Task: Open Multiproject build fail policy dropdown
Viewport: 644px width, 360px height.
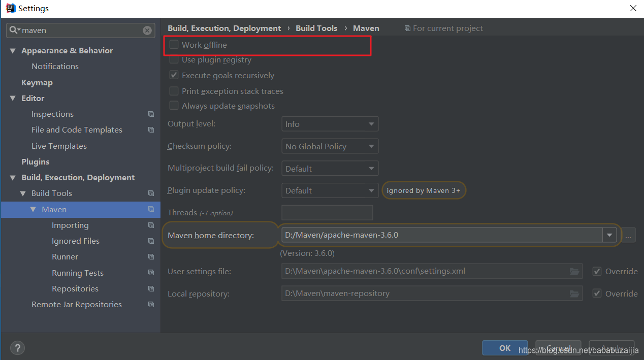Action: [330, 169]
